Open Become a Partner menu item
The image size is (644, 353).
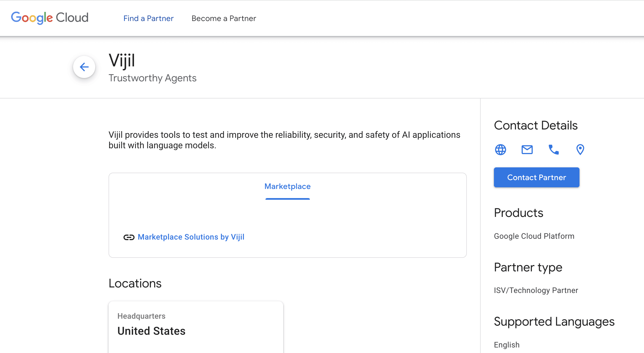pos(224,19)
